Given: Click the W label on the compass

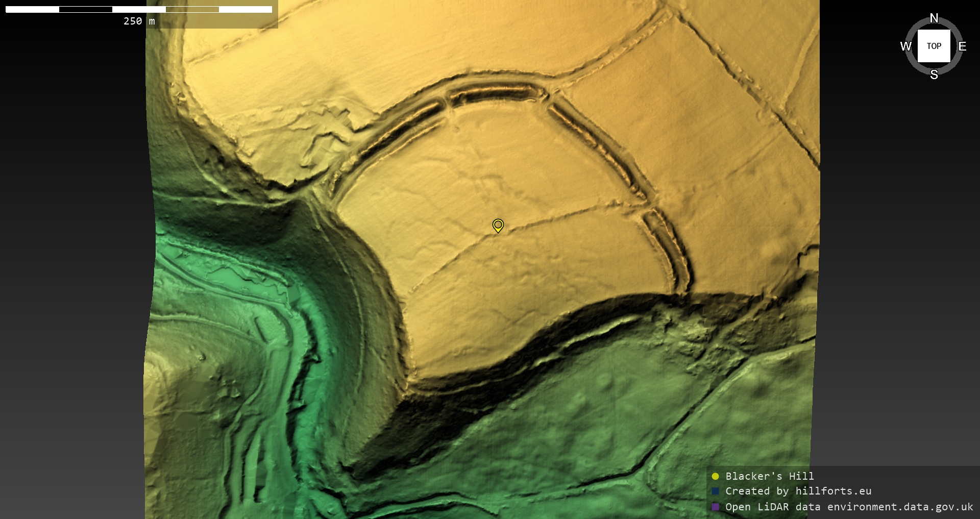Looking at the screenshot, I should coord(905,46).
